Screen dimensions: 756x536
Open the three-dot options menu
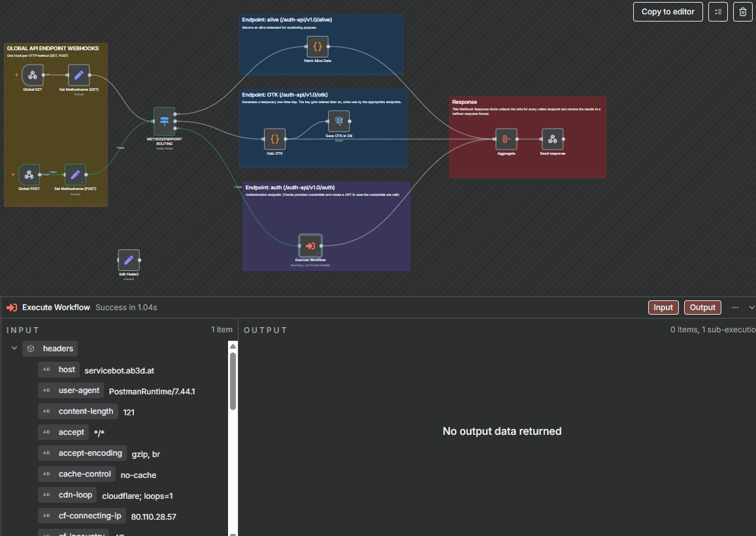(734, 307)
